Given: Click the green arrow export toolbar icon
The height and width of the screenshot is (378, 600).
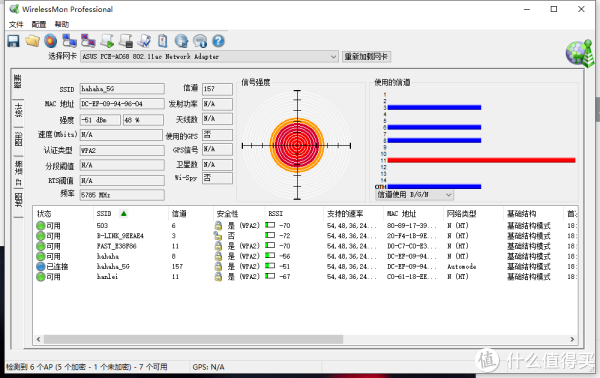Looking at the screenshot, I should tap(107, 41).
